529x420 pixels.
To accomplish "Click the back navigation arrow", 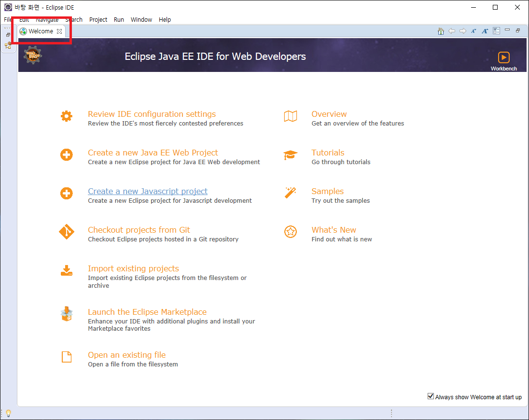I will click(452, 31).
